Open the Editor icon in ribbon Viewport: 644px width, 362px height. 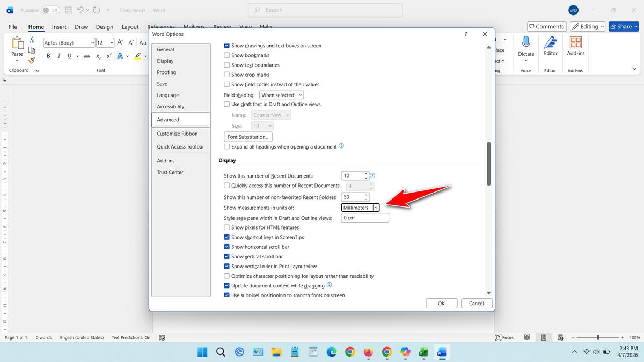click(550, 42)
